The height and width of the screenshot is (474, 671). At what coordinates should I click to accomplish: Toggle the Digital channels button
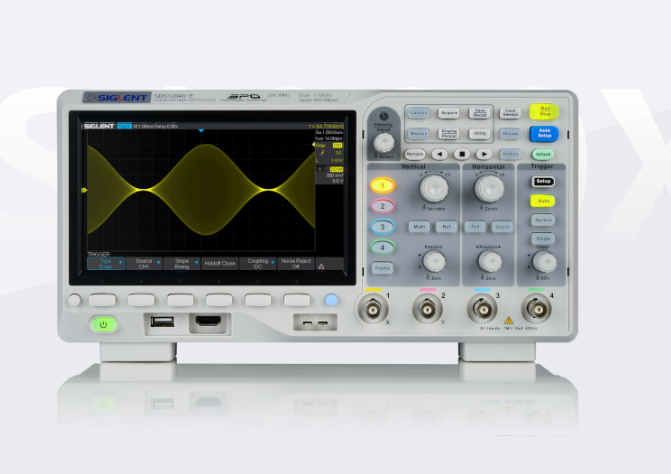click(x=382, y=268)
